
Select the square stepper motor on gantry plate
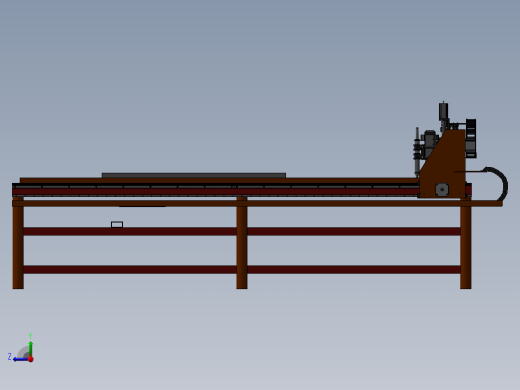click(442, 189)
